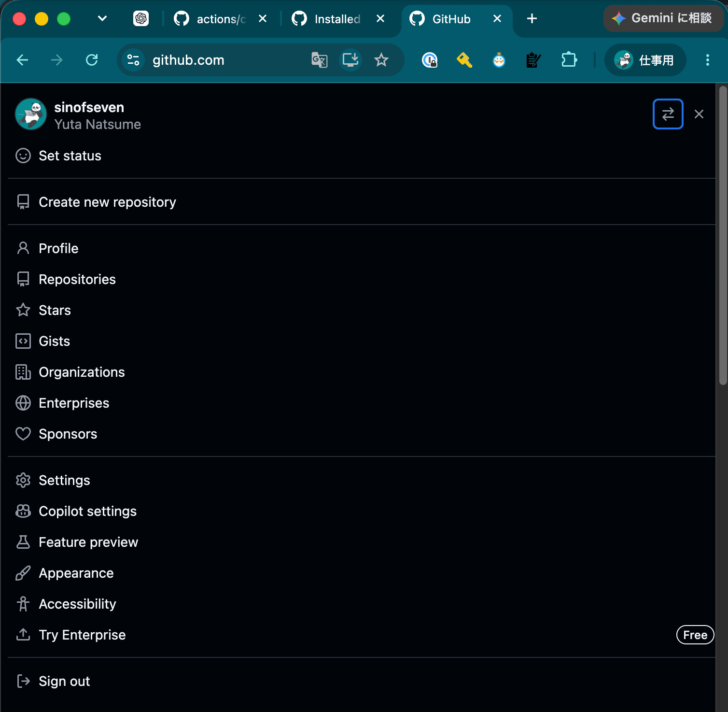The image size is (728, 712).
Task: Close the actions/c tab
Action: (263, 18)
